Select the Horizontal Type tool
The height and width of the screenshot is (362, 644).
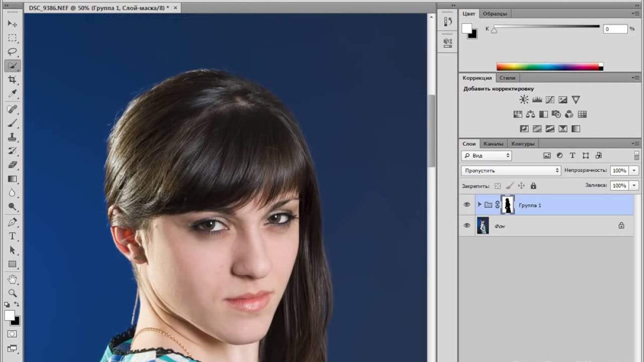click(x=13, y=236)
